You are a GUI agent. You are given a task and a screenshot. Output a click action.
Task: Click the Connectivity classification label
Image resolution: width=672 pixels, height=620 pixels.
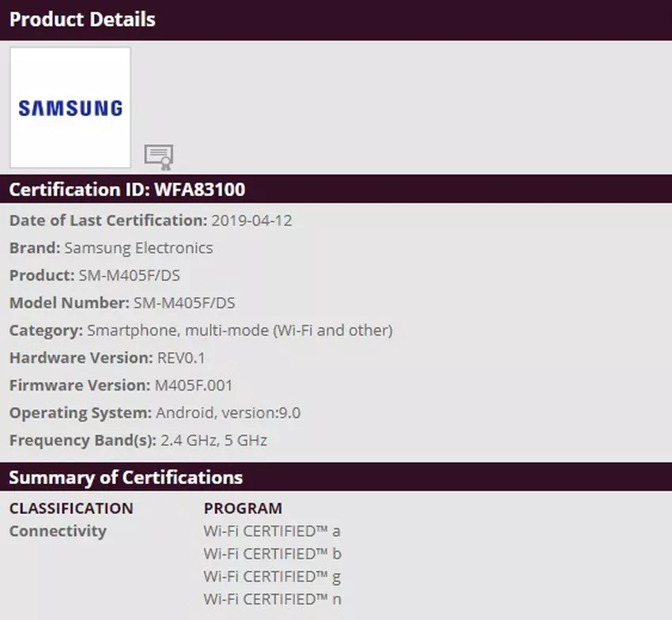[58, 531]
